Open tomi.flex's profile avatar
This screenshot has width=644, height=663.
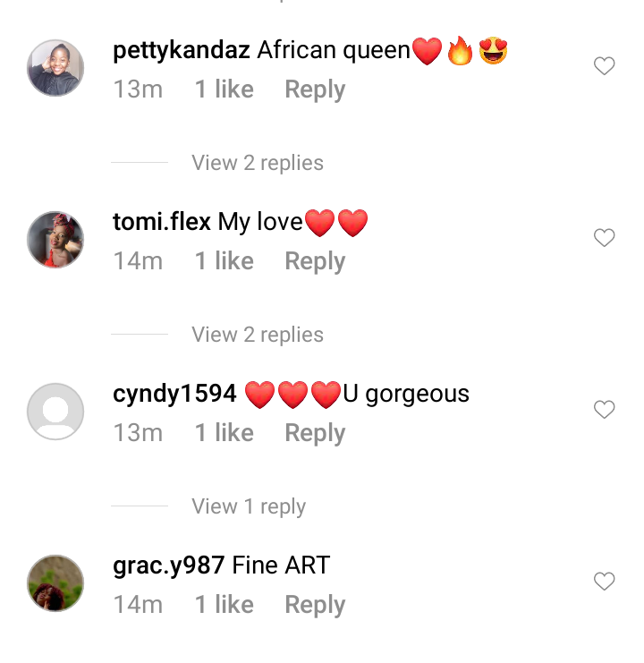(x=55, y=240)
